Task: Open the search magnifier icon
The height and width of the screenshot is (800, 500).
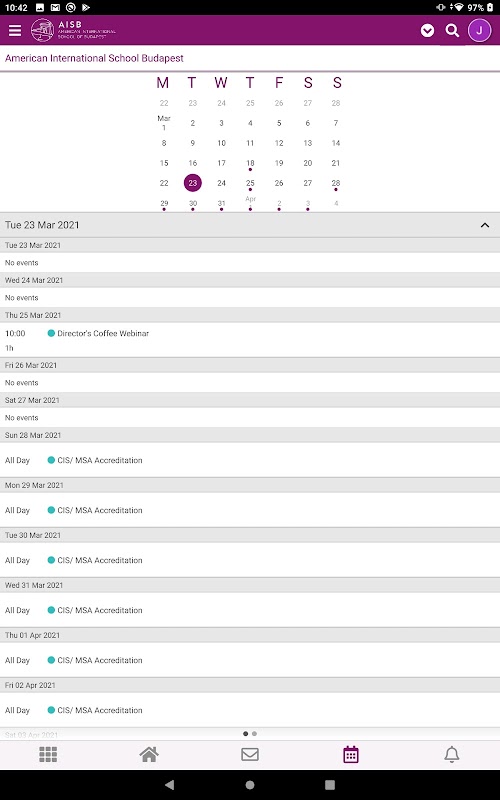Action: 452,31
